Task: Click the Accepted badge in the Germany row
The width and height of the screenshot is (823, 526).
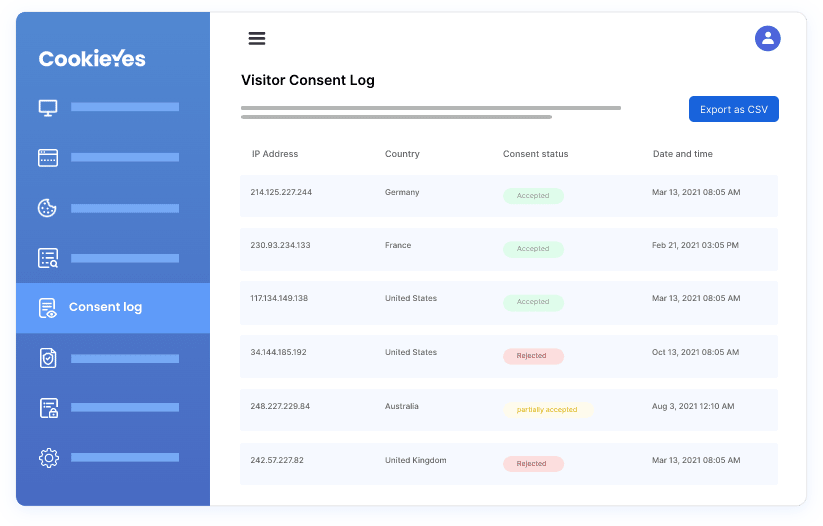Action: point(533,196)
